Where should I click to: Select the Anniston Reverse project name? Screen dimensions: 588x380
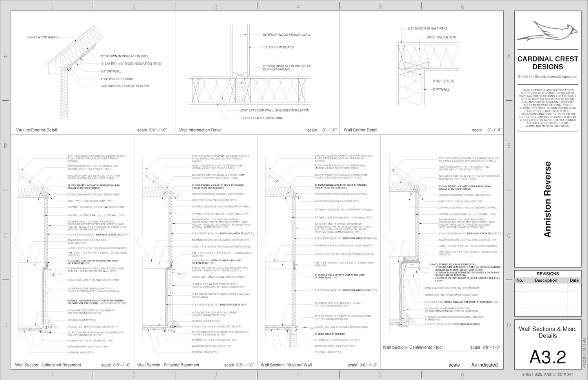548,199
